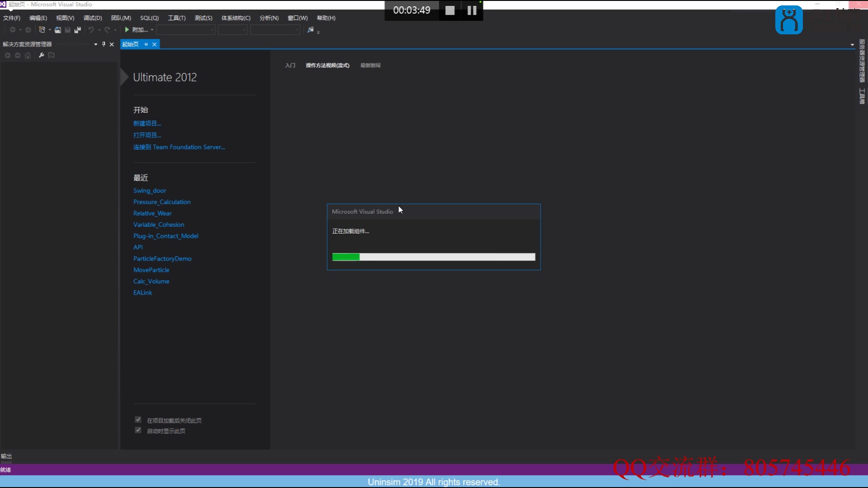Click Solution Explorer's Forward icon
The image size is (868, 488).
coord(18,56)
